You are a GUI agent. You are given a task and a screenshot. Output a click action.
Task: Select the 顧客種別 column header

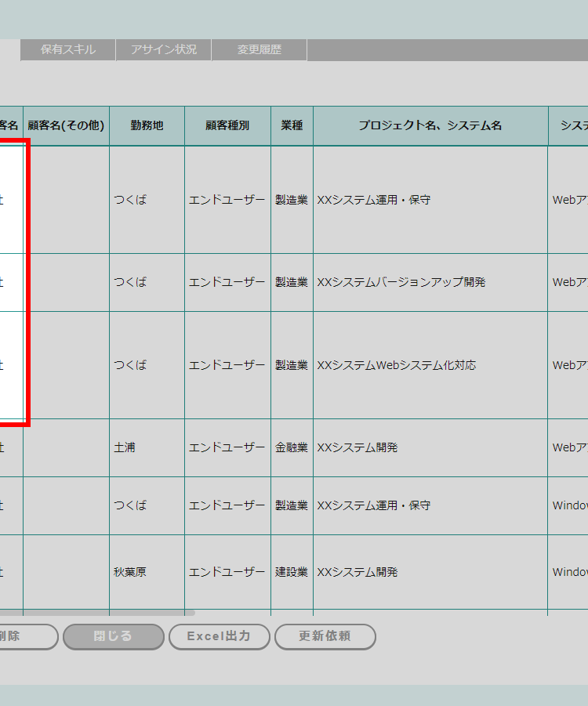coord(227,125)
